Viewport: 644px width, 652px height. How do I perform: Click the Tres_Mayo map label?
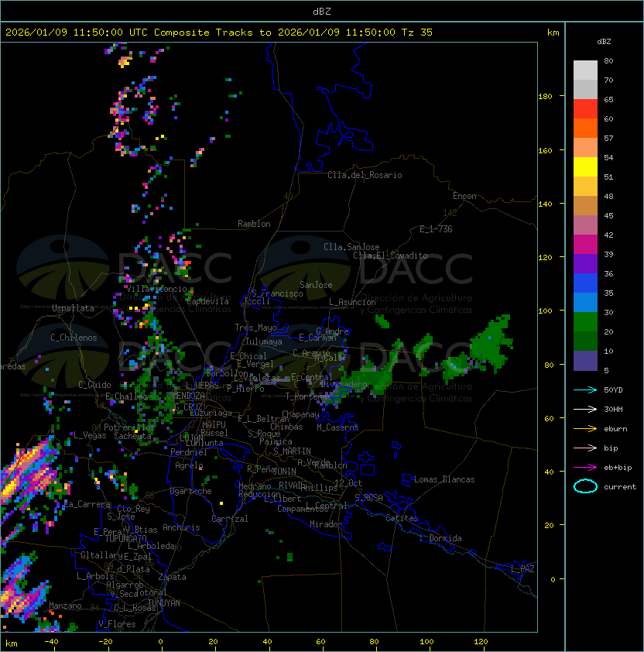255,328
